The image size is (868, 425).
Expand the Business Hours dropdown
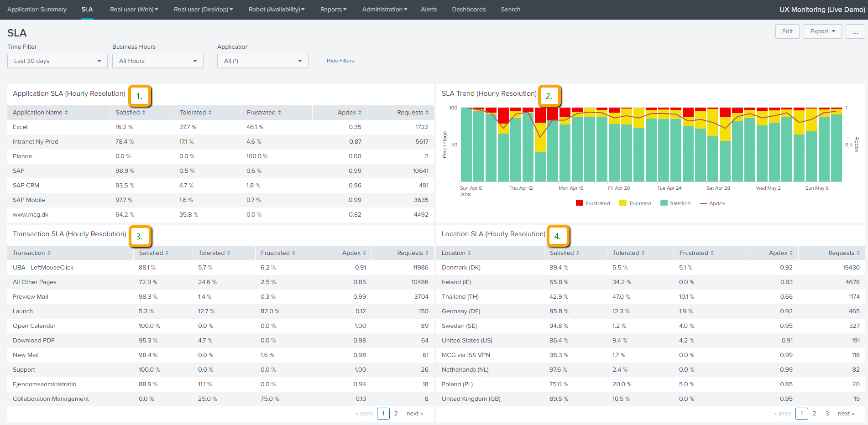158,61
